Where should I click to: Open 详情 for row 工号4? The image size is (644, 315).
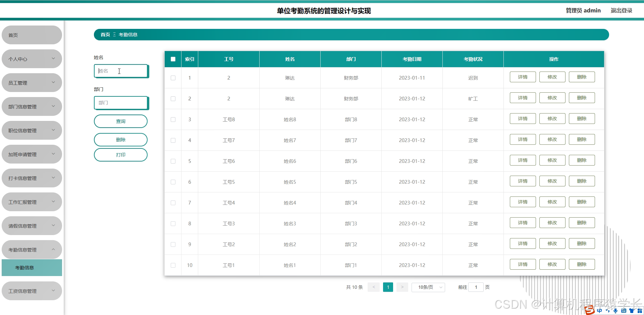pyautogui.click(x=523, y=202)
